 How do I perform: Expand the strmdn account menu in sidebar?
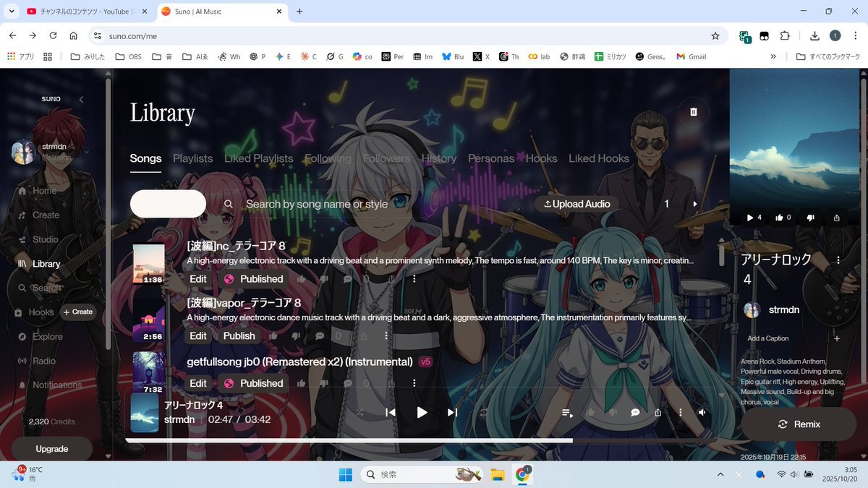87,152
